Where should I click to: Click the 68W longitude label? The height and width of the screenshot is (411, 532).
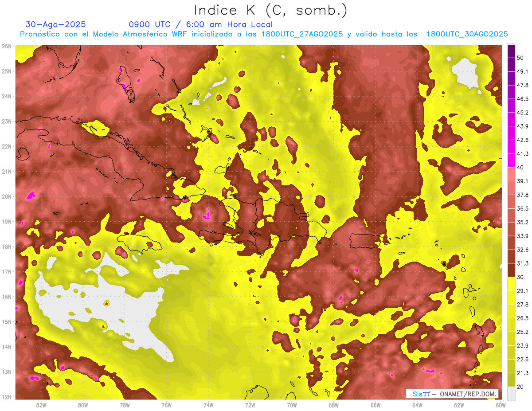click(x=333, y=405)
